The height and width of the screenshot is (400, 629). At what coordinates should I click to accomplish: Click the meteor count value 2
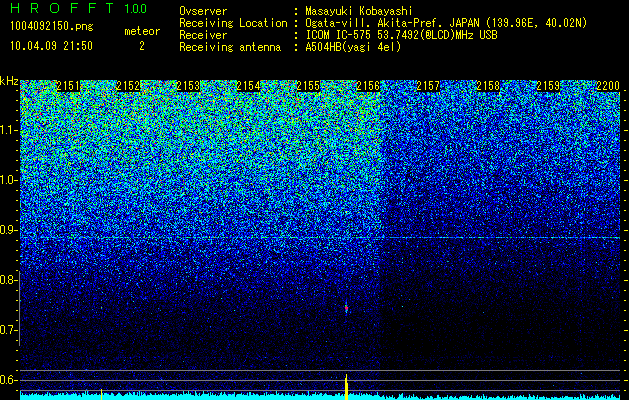point(142,46)
